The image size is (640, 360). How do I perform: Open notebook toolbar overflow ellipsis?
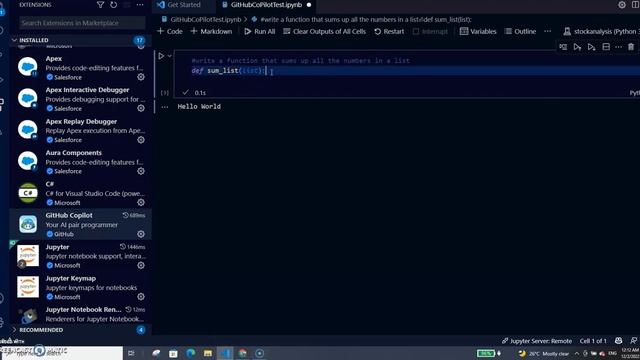tap(548, 31)
